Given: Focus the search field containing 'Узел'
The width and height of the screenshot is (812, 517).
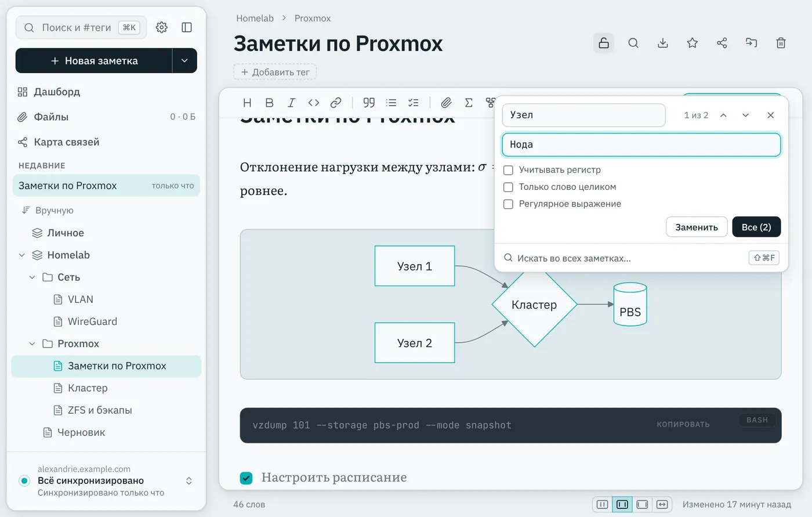Looking at the screenshot, I should (583, 115).
